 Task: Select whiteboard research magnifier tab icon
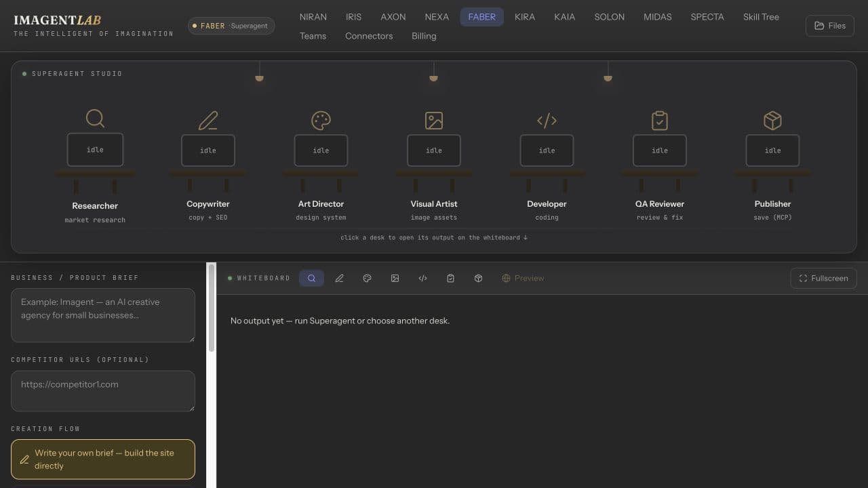pos(311,278)
